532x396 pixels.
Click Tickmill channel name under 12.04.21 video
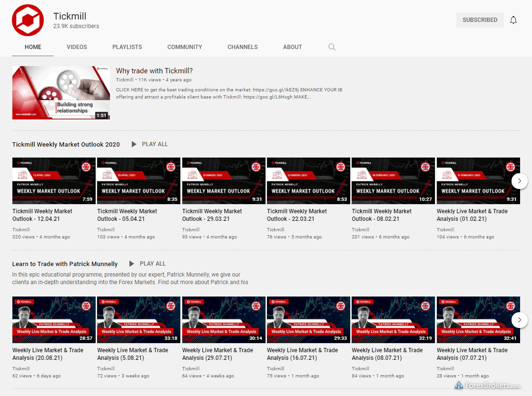21,230
